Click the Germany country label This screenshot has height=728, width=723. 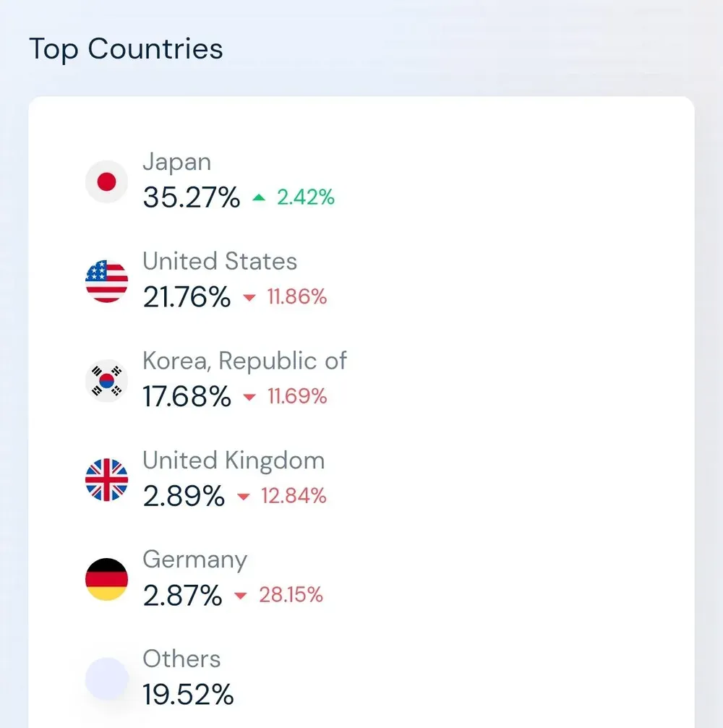click(x=194, y=560)
